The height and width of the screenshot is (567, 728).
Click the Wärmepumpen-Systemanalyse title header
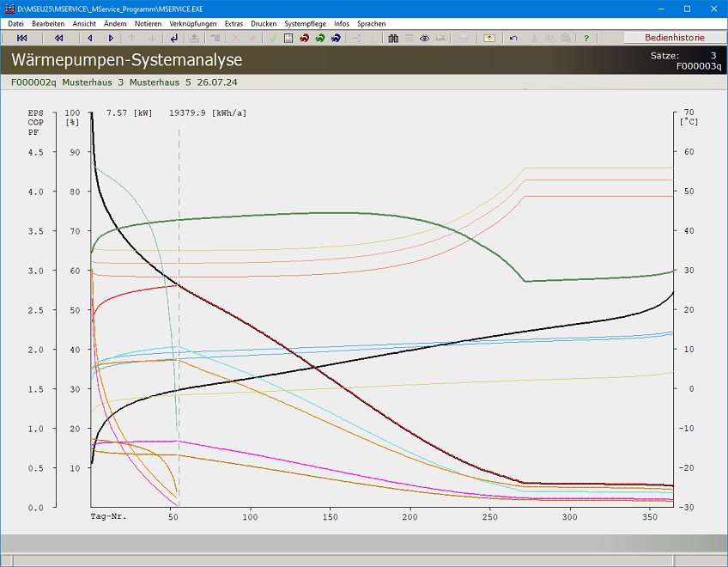pos(126,60)
